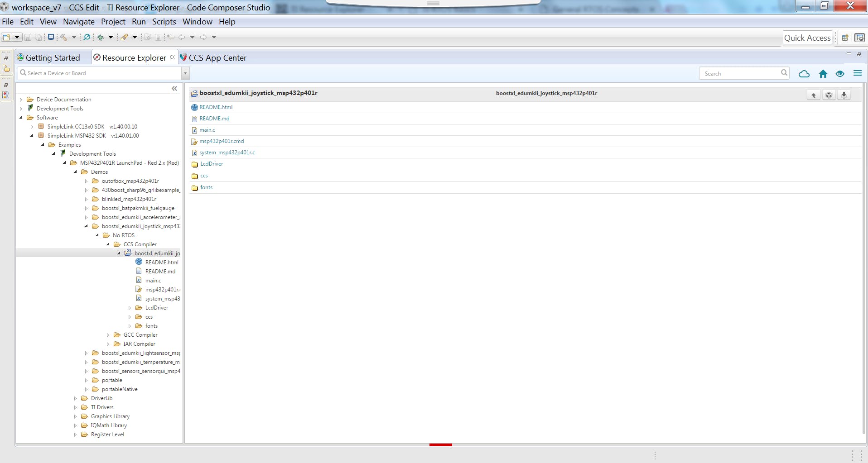Open the Scripts menu
The image size is (868, 463).
click(x=164, y=22)
